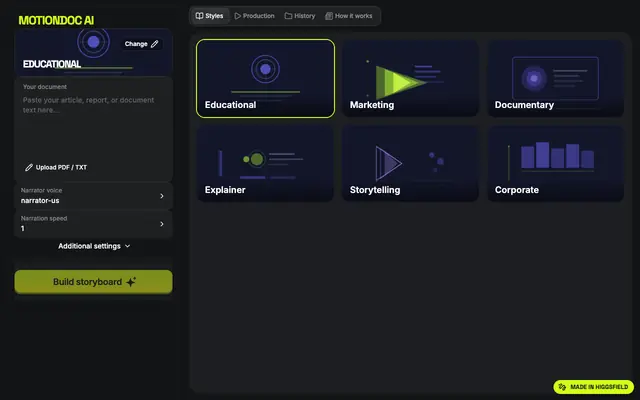This screenshot has width=640, height=400.
Task: Click the Production play icon
Action: (x=238, y=16)
